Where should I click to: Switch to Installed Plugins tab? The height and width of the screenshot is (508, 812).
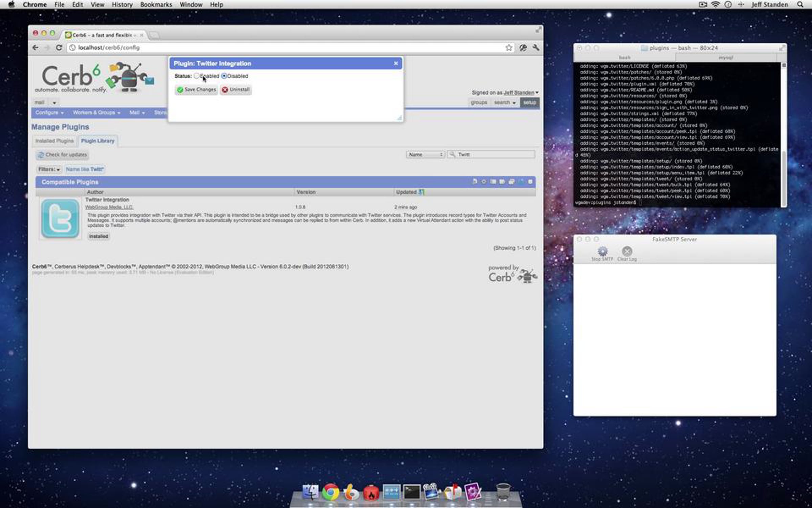click(54, 141)
